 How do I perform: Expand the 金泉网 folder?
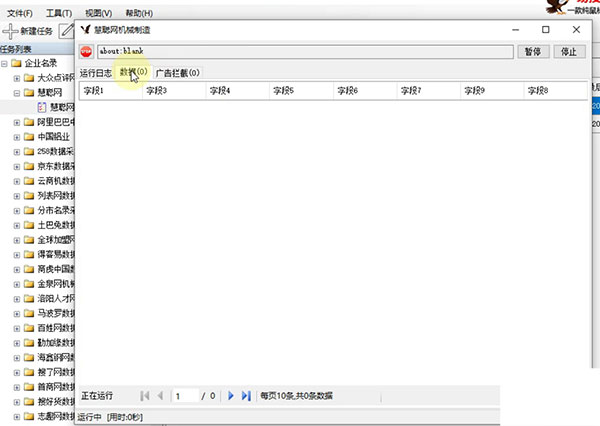(x=17, y=284)
